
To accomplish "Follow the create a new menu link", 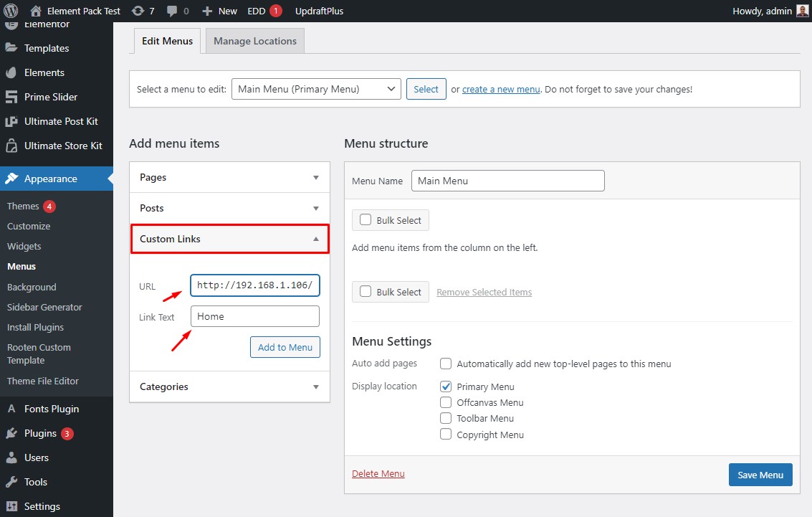I will (500, 89).
